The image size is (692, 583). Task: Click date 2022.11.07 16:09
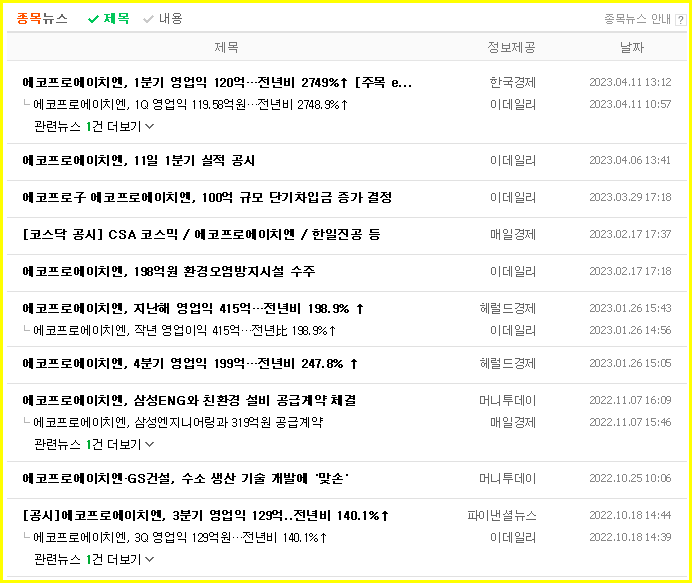630,401
